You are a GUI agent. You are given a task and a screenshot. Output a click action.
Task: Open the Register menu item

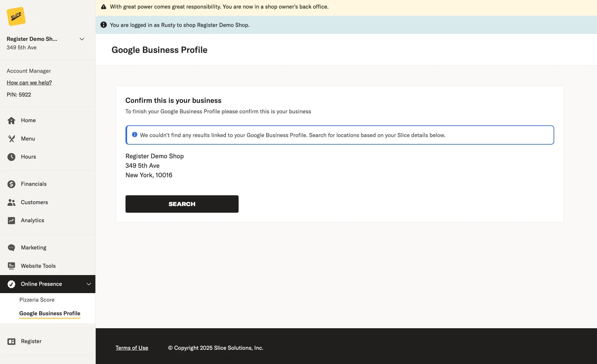pyautogui.click(x=48, y=341)
